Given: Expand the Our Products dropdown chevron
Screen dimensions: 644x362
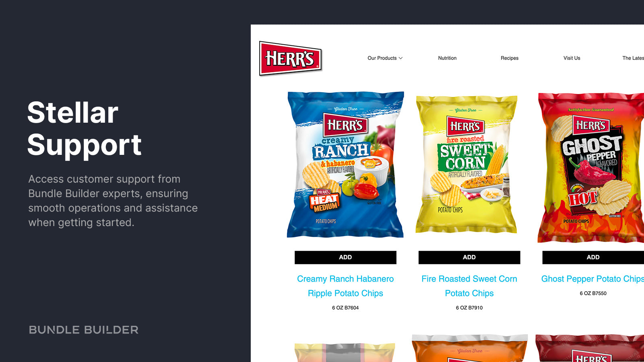Looking at the screenshot, I should pos(400,58).
